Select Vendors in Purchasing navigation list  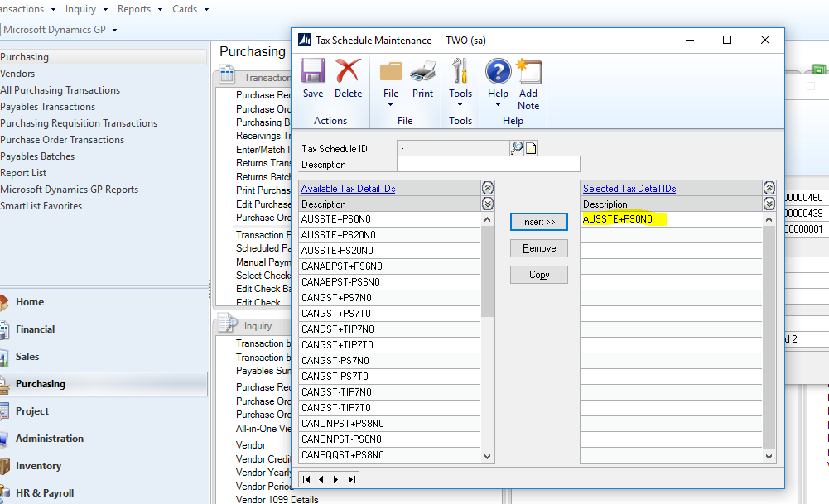coord(17,74)
